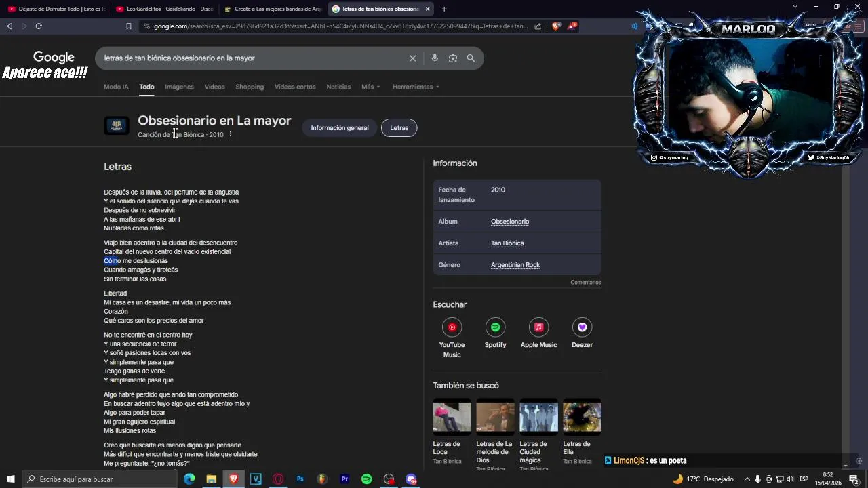Submit search with the magnifier icon
Viewport: 868px width, 488px height.
[x=471, y=58]
